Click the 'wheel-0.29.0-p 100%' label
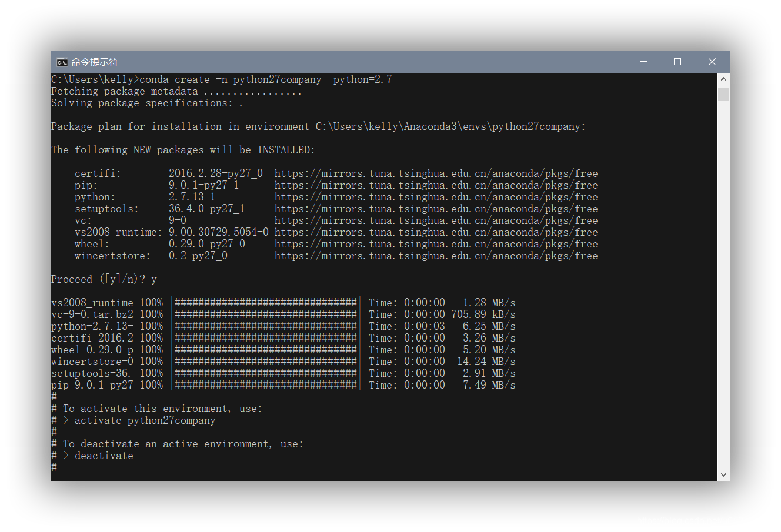Image resolution: width=781 pixels, height=532 pixels. point(107,350)
